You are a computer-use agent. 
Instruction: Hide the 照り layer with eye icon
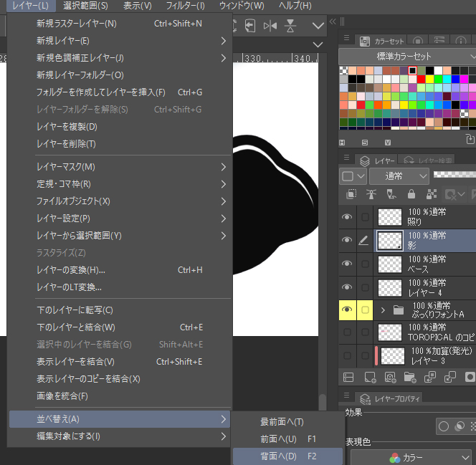(347, 218)
